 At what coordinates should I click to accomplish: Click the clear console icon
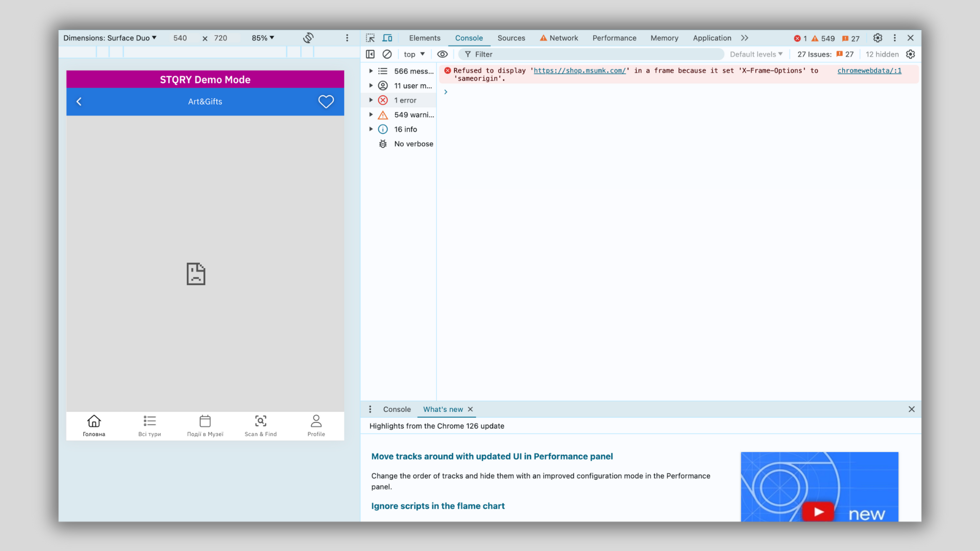pyautogui.click(x=387, y=54)
